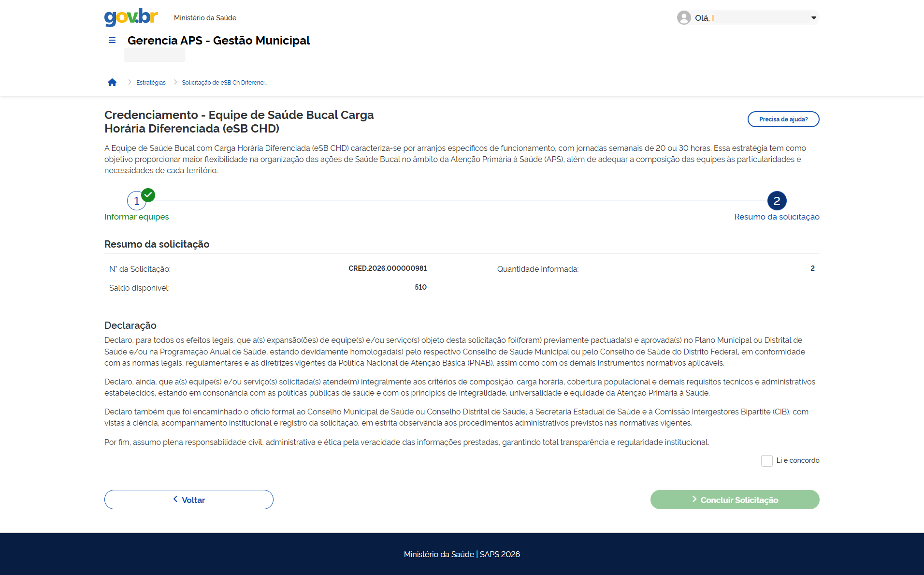Select step 1 circle in stepper
The image size is (924, 575).
tap(136, 201)
